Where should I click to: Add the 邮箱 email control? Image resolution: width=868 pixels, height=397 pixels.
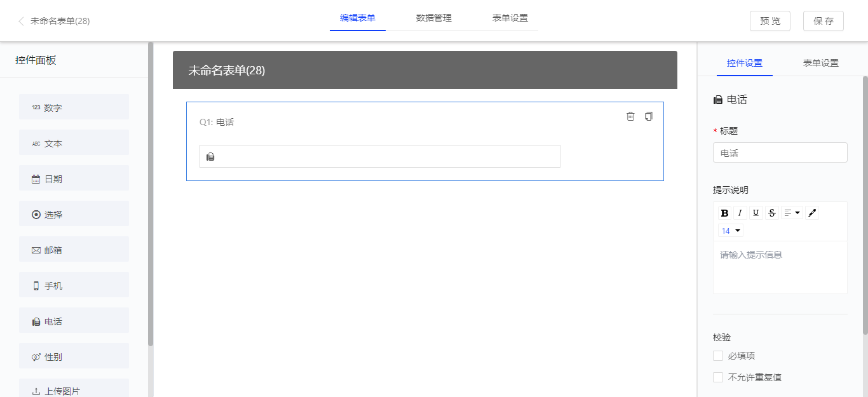pos(74,250)
